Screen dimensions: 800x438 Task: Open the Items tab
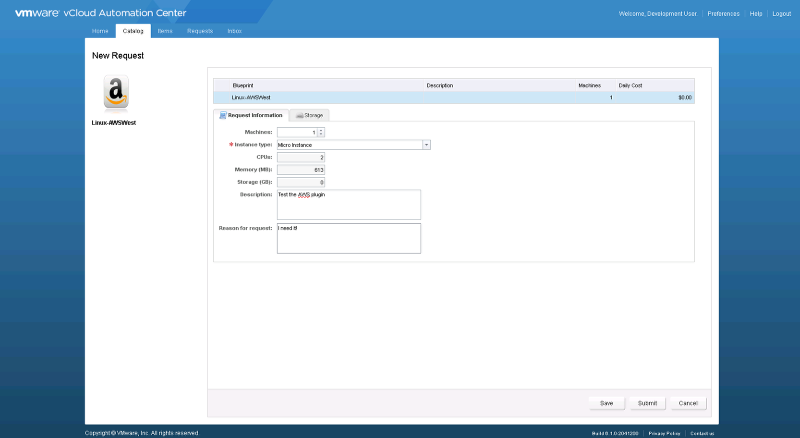[165, 31]
